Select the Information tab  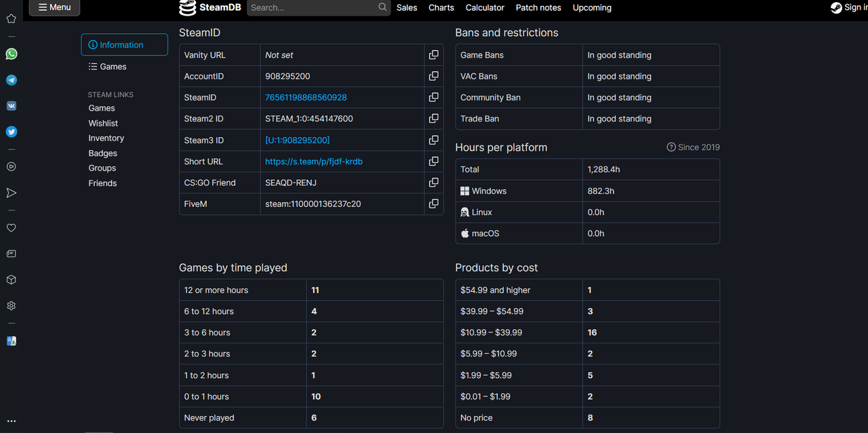[124, 45]
